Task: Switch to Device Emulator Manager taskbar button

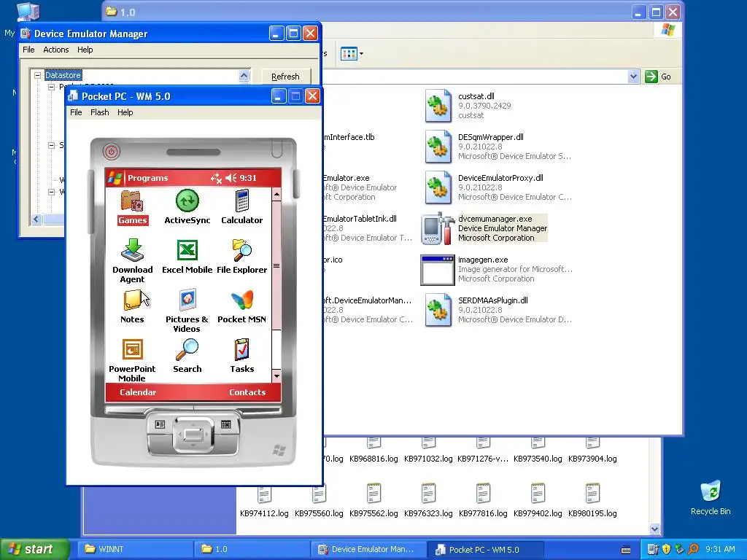Action: pos(368,549)
